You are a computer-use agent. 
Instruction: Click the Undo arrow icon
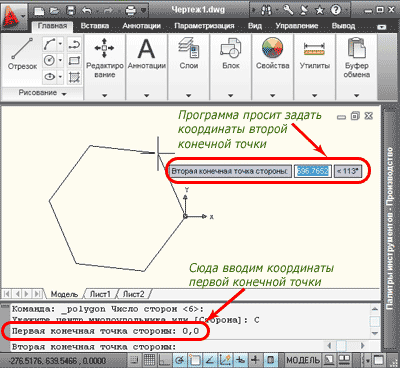pos(87,11)
